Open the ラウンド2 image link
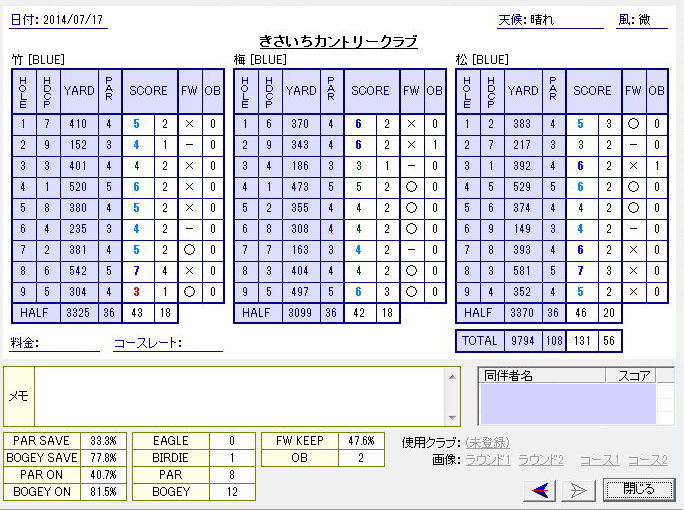 pos(541,460)
